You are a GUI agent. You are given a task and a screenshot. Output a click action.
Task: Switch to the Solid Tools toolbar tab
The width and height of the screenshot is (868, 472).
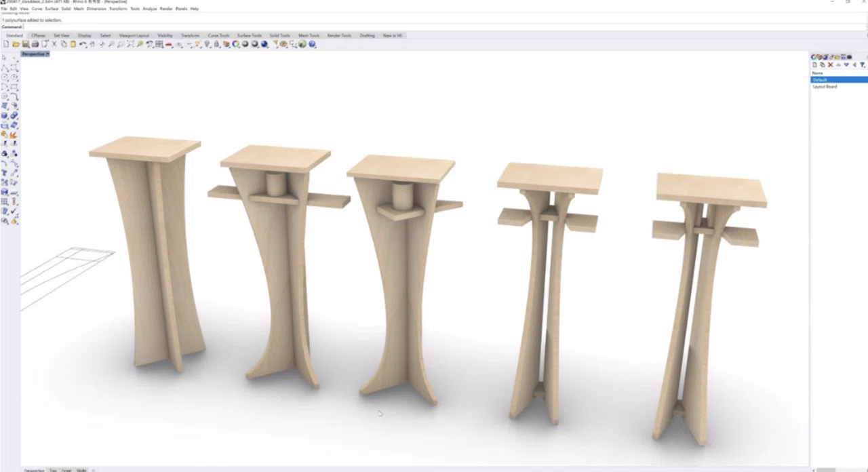coord(280,35)
